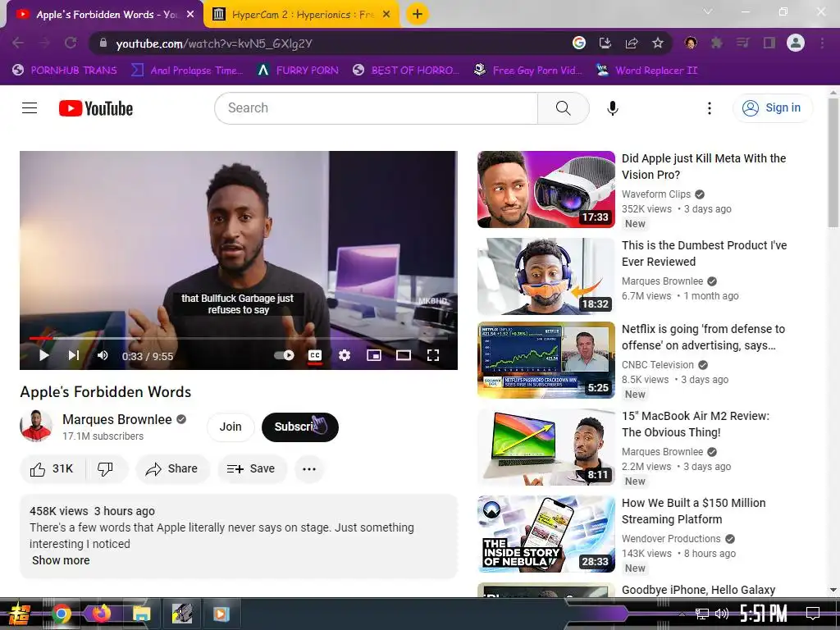
Task: Open the taskbar volume icon
Action: 722,614
